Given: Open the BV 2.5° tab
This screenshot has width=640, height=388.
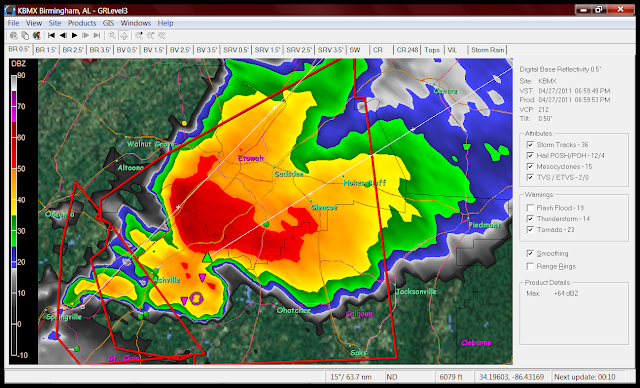Looking at the screenshot, I should tap(180, 50).
